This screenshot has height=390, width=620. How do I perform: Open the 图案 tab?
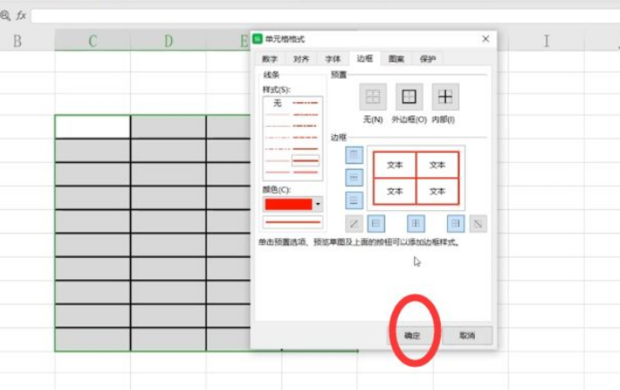point(396,59)
